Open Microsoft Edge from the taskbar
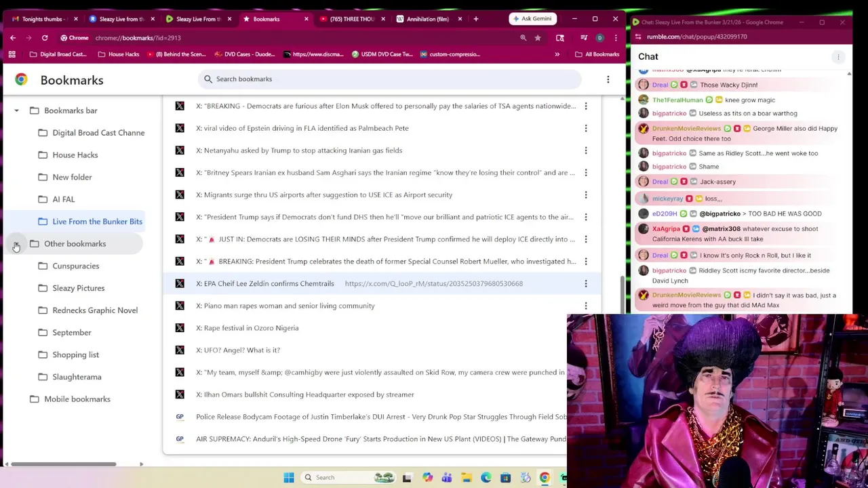 (486, 477)
